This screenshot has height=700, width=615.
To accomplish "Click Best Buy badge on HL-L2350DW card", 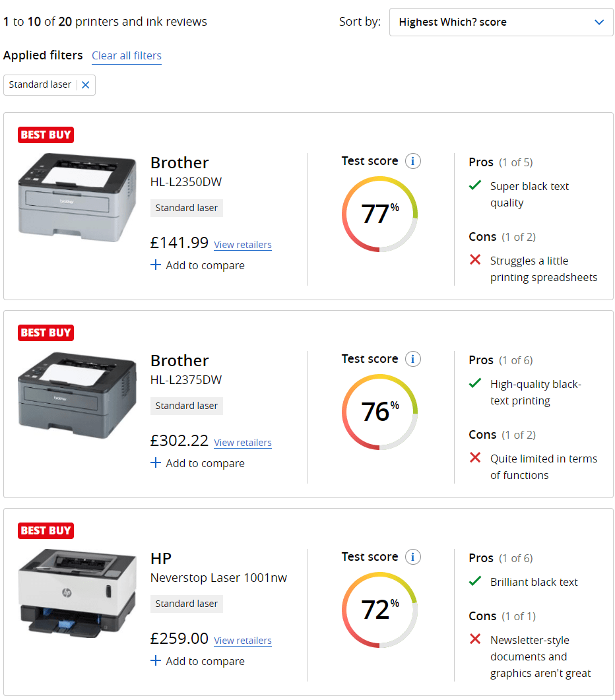I will point(46,135).
